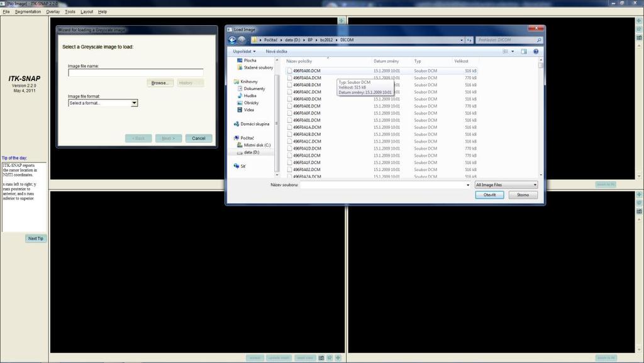Click the Image file name field

pos(136,73)
